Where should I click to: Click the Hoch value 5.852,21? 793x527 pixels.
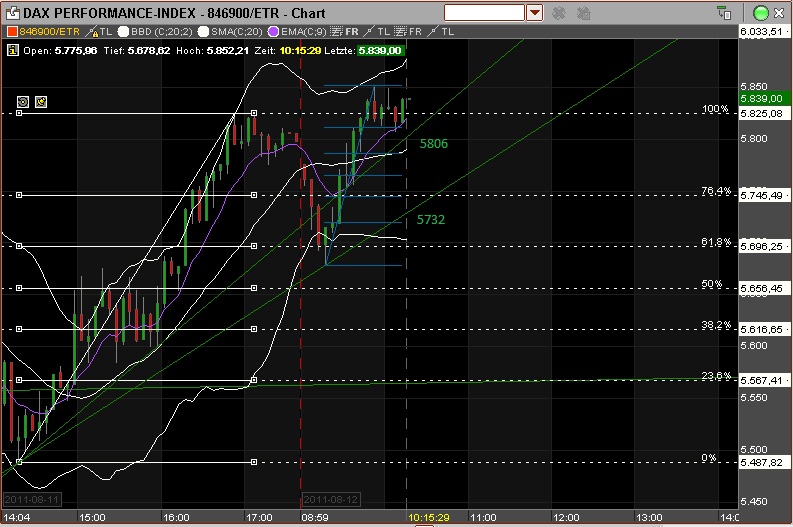(228, 51)
